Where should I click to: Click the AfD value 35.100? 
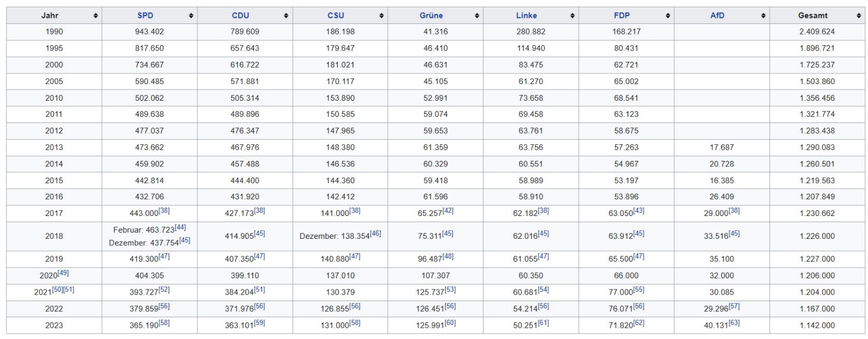tap(722, 259)
